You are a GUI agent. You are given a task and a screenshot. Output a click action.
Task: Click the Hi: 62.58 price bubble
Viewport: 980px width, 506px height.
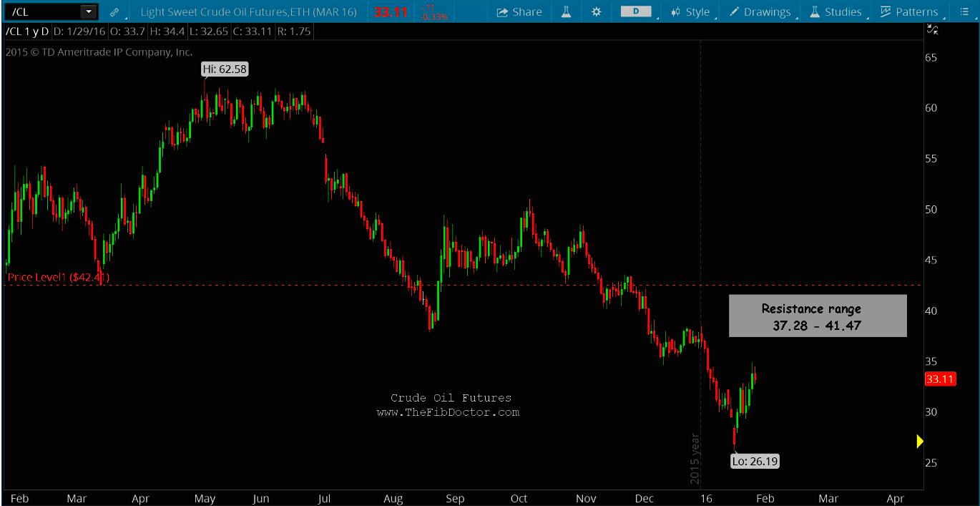225,69
